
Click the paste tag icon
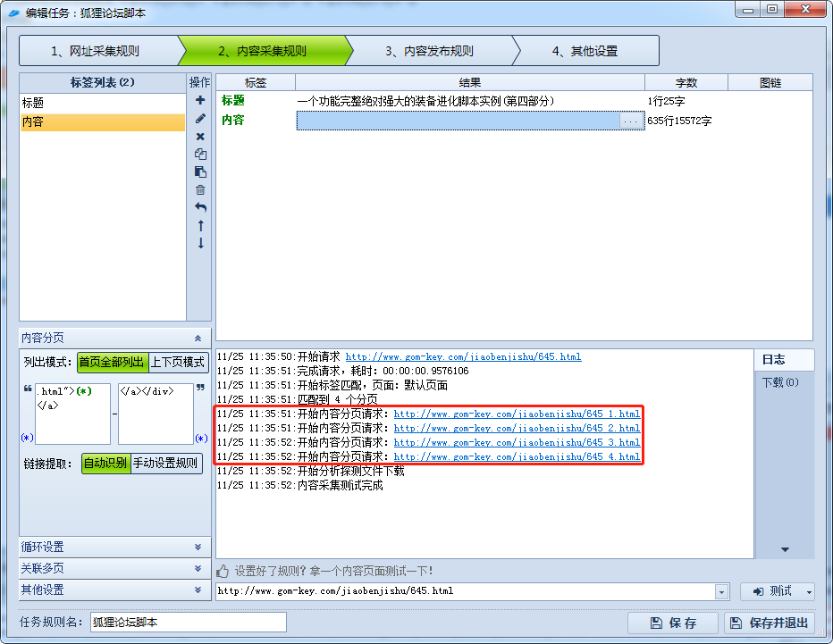click(200, 171)
